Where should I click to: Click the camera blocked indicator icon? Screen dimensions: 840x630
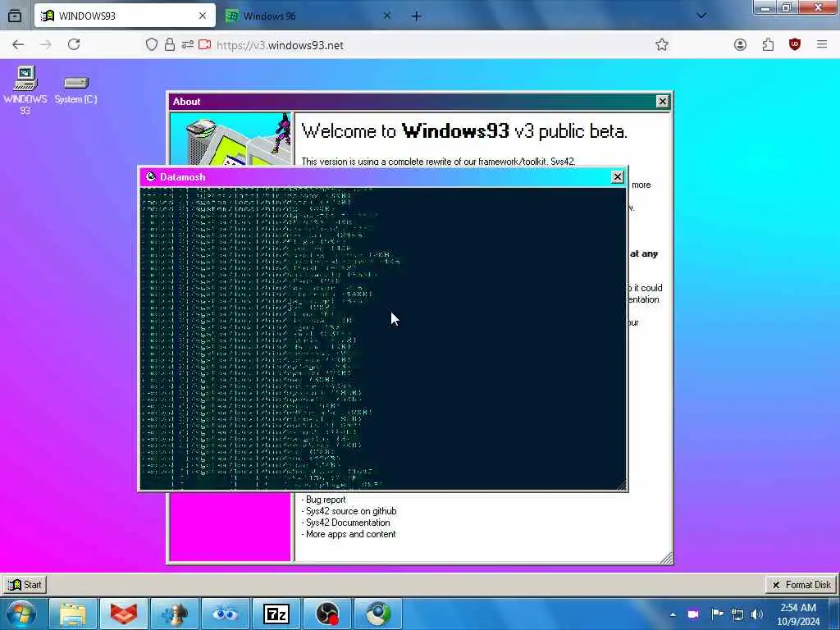pyautogui.click(x=204, y=44)
